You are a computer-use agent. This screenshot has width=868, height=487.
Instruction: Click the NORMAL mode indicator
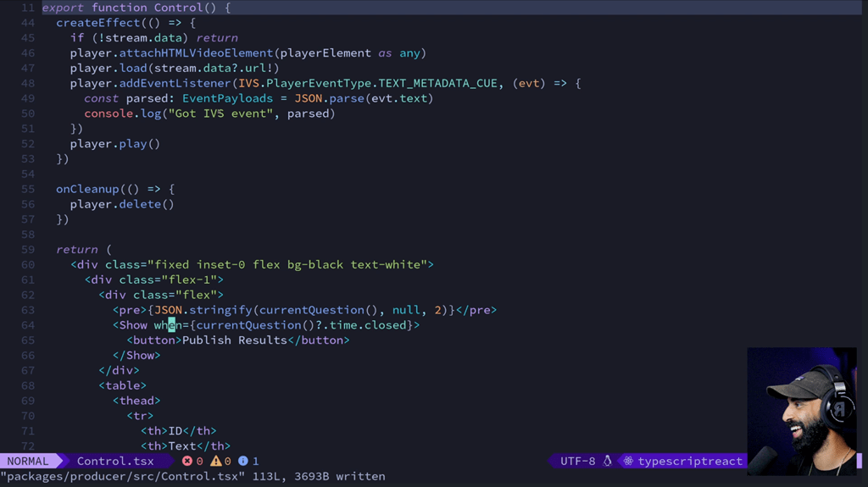click(x=28, y=461)
